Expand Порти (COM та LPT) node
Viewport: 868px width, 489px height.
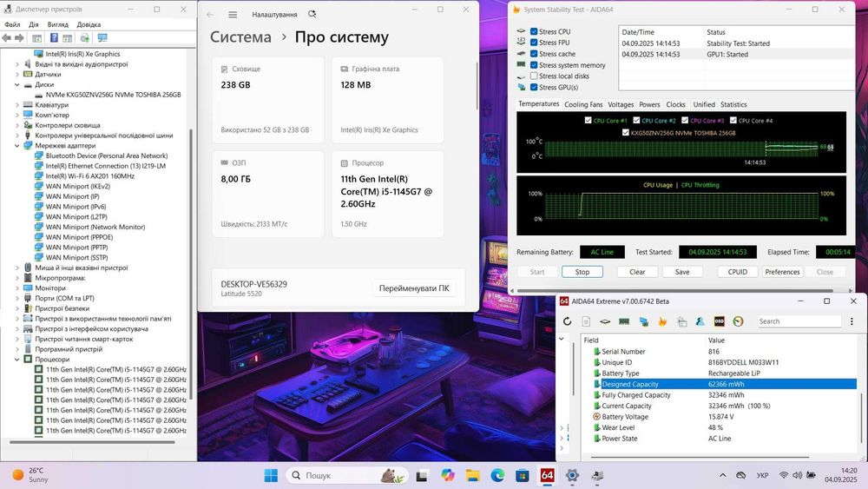point(17,298)
